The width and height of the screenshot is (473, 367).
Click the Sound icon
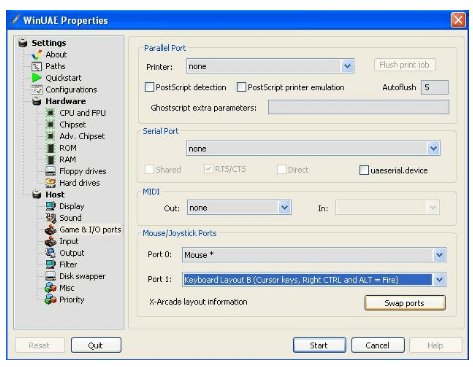[x=50, y=218]
